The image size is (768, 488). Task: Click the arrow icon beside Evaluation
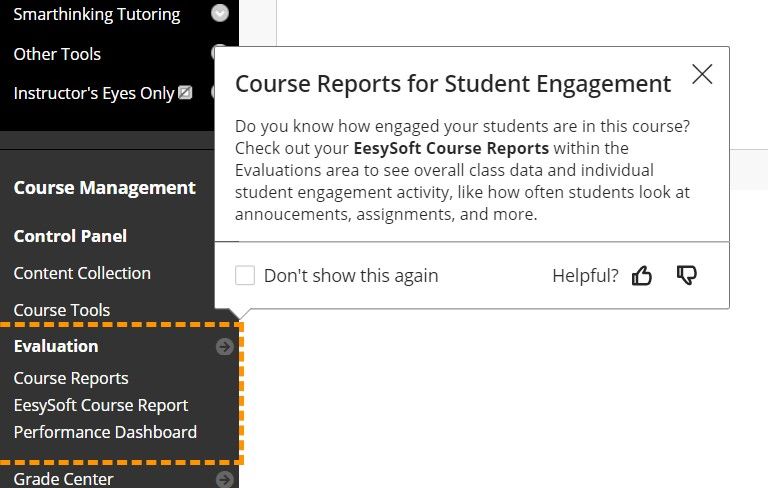tap(225, 347)
